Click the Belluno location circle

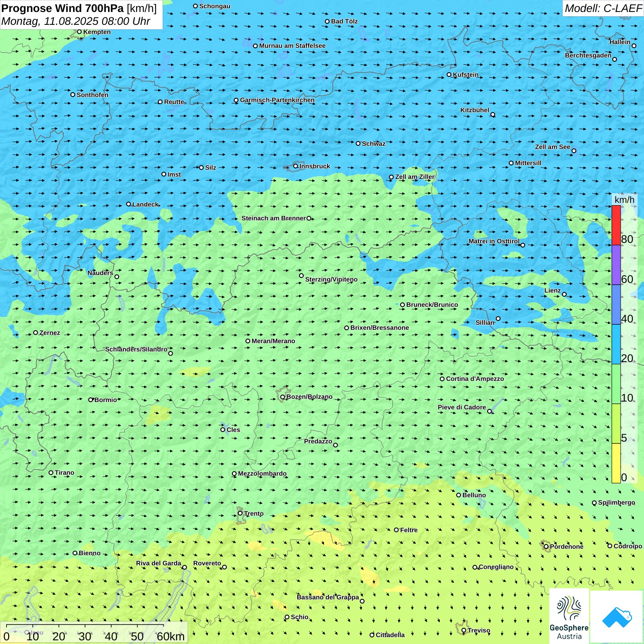tap(459, 495)
